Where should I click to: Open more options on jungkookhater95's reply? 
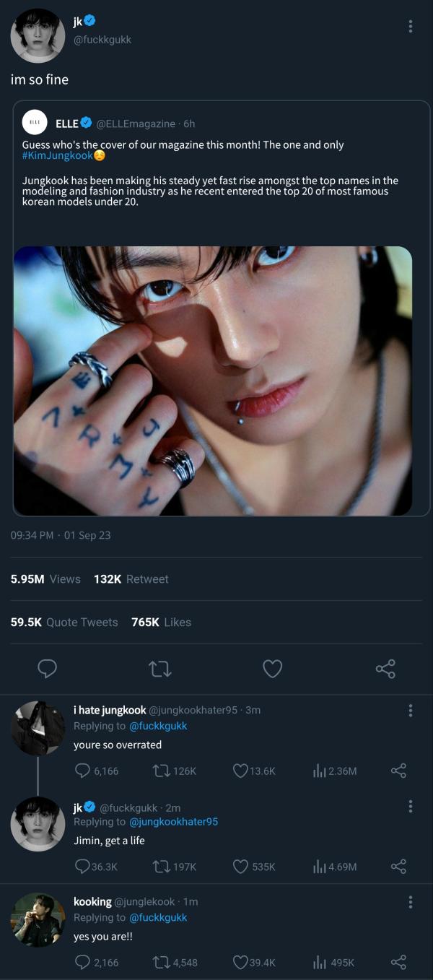coord(410,711)
